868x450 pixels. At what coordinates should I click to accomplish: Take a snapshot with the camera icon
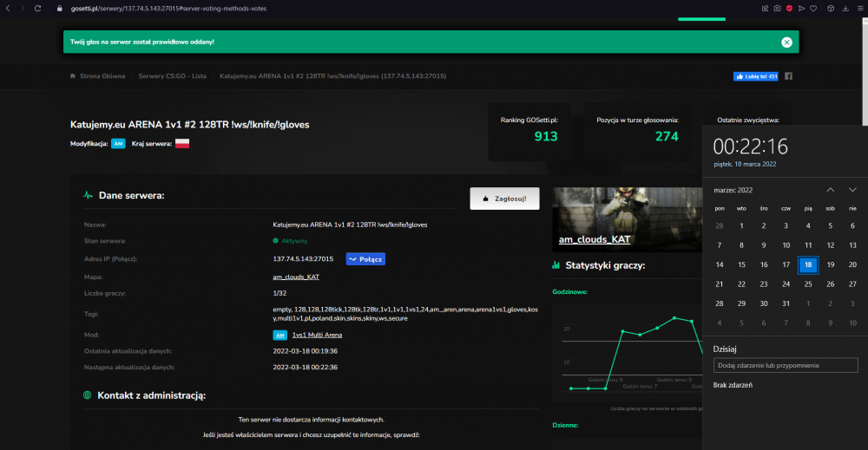tap(777, 9)
